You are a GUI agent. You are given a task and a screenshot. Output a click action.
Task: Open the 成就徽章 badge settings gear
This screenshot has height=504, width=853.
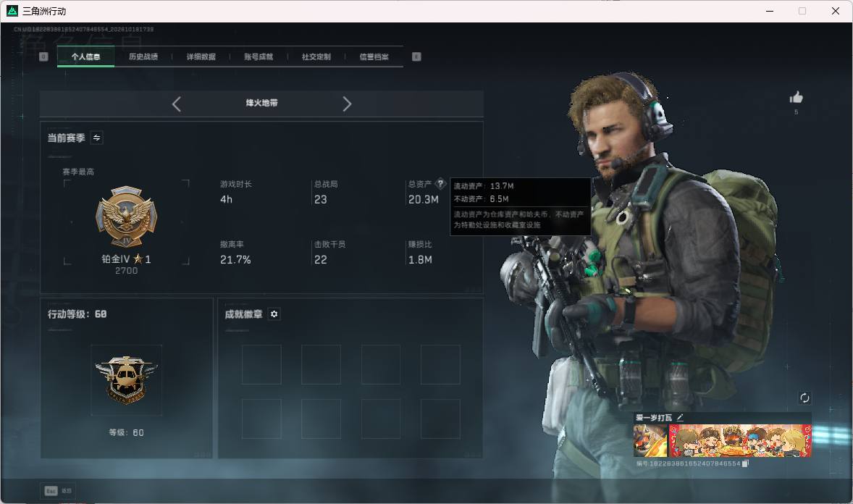pyautogui.click(x=274, y=314)
